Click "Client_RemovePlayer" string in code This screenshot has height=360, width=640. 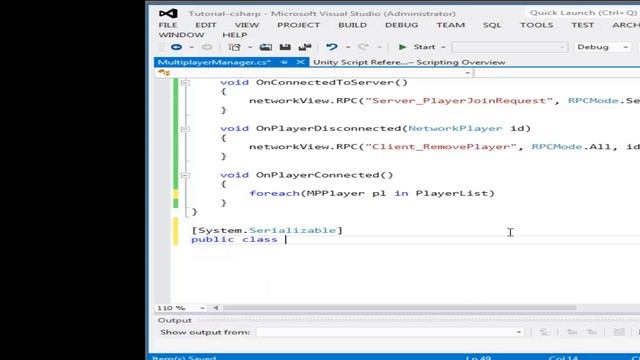pos(441,147)
